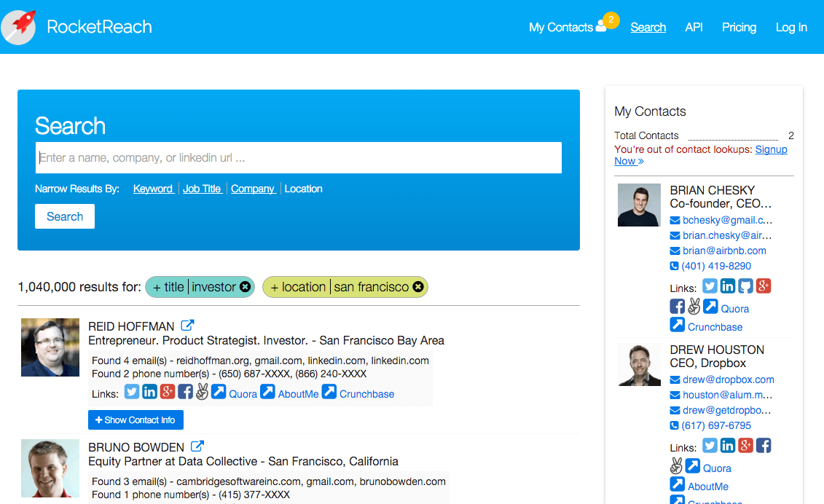
Task: Narrow results by Company
Action: [253, 189]
